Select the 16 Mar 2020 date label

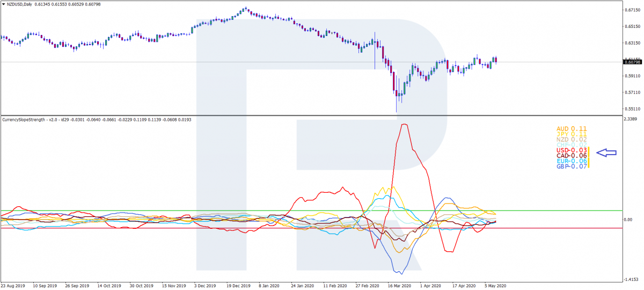tap(399, 286)
